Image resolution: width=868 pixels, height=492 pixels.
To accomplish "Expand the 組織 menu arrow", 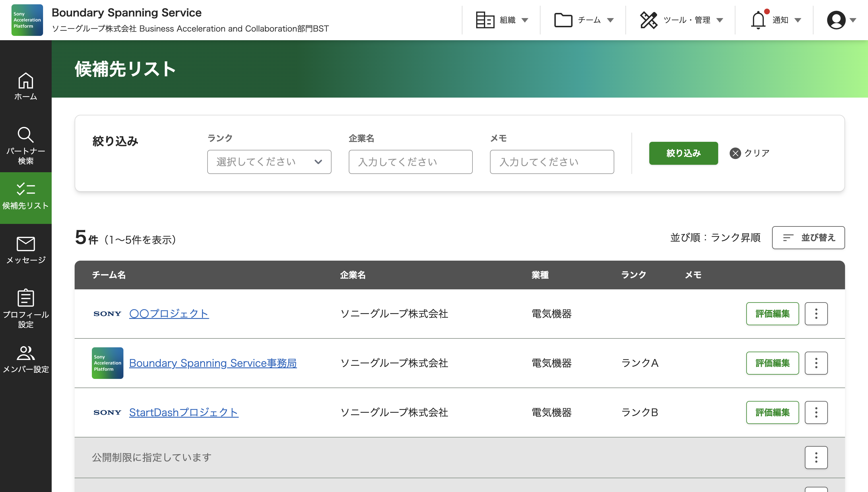I will tap(525, 20).
